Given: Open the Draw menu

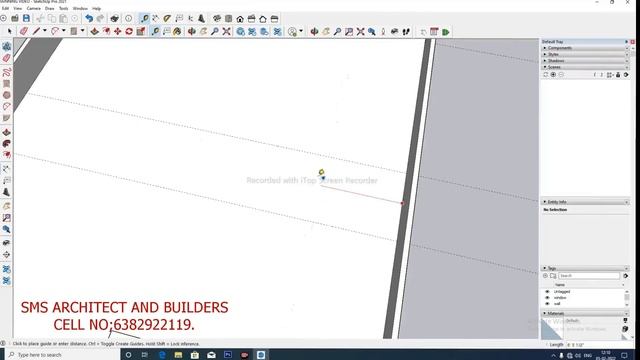Looking at the screenshot, I should point(49,8).
